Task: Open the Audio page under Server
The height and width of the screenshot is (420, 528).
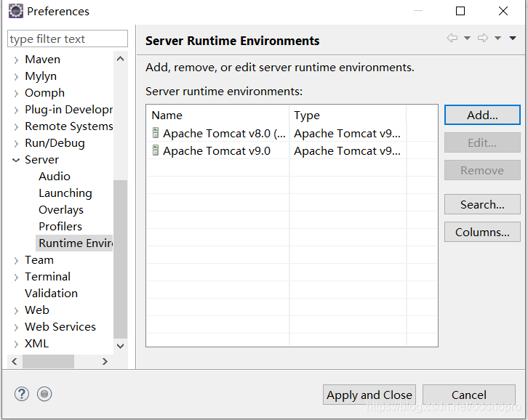Action: (55, 177)
